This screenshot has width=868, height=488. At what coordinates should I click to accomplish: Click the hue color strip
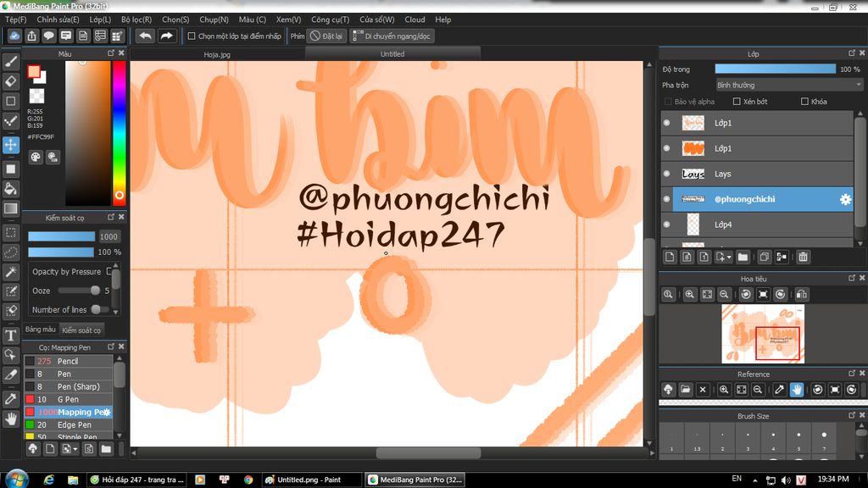pos(119,133)
